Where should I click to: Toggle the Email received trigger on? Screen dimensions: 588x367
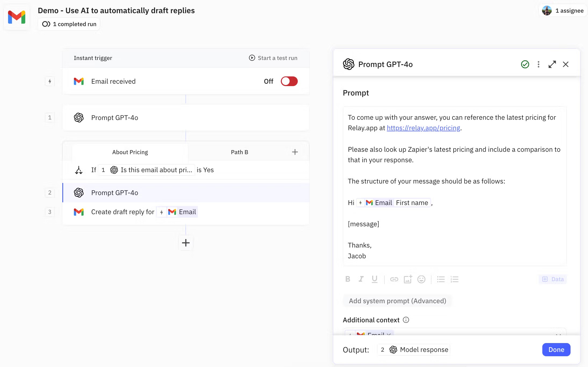[289, 81]
